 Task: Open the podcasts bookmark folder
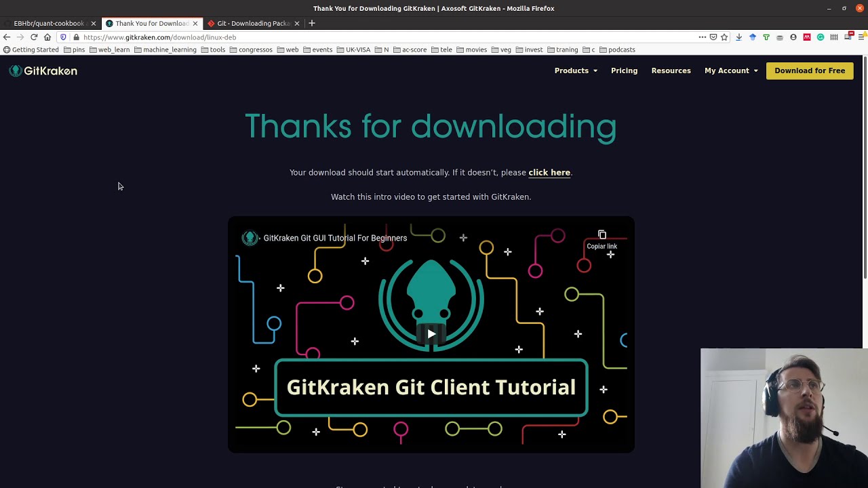[618, 49]
